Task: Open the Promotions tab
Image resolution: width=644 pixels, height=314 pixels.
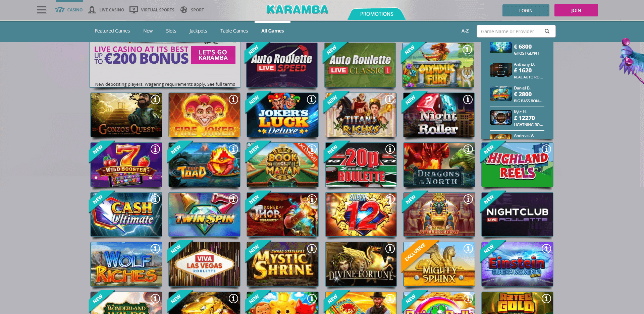Action: point(377,14)
